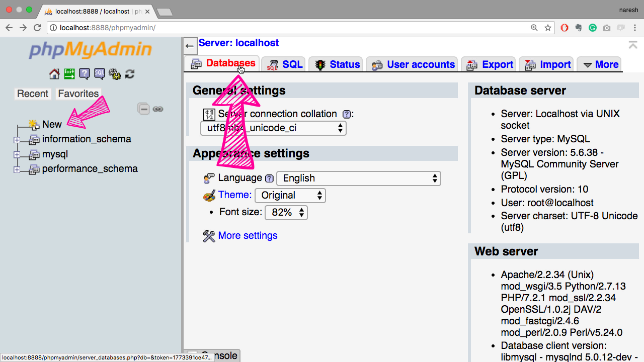Click the More settings link

coord(248,236)
